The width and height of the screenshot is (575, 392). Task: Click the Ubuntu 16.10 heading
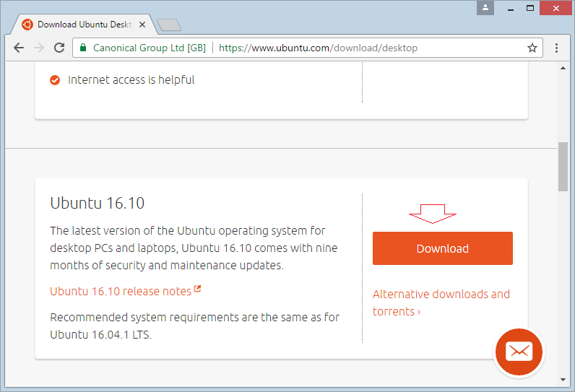98,204
